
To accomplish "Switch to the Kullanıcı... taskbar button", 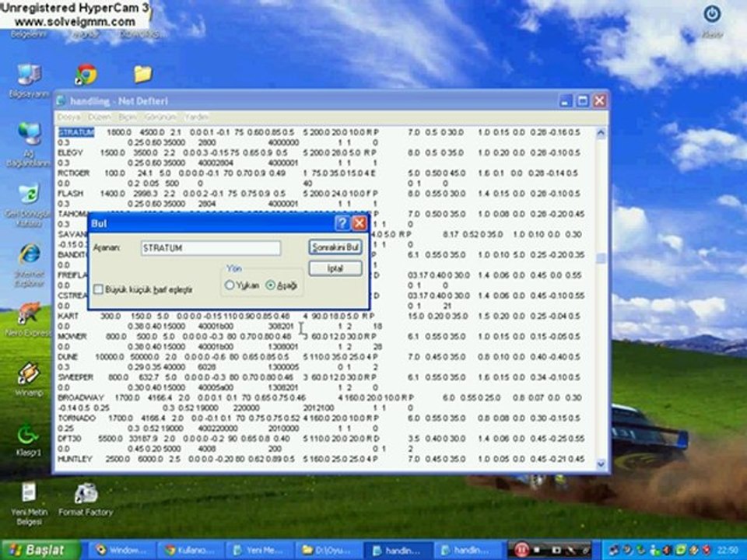I will click(x=191, y=551).
